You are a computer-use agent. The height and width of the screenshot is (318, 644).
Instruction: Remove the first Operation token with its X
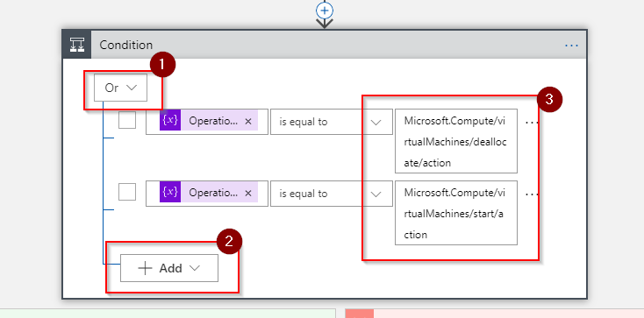248,122
